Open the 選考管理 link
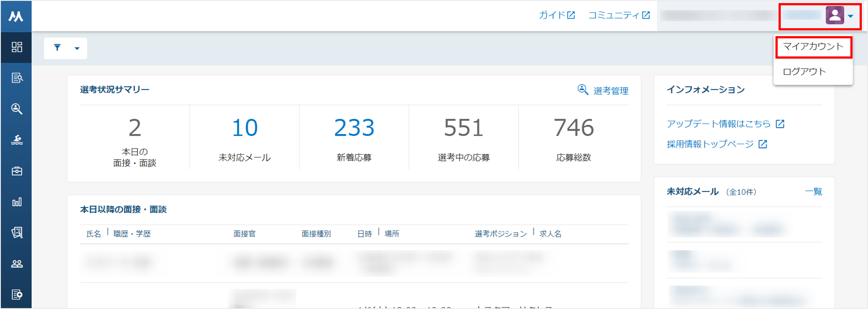The width and height of the screenshot is (868, 309). click(611, 91)
